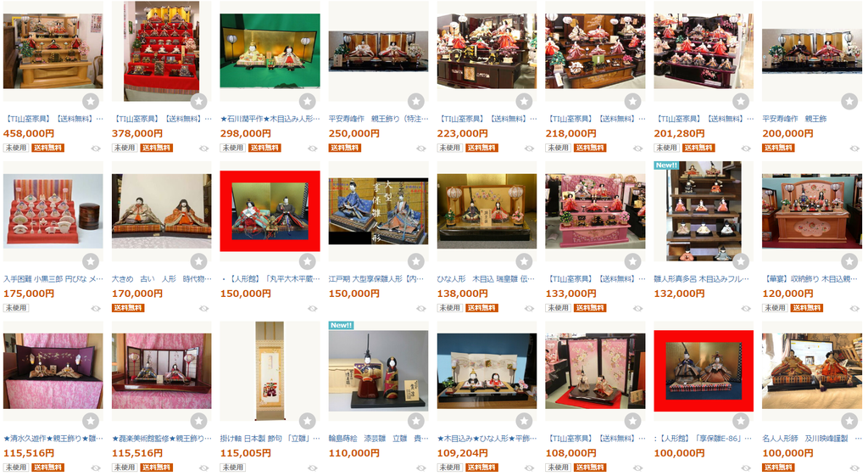The height and width of the screenshot is (476, 868).
Task: Open the 250,000円 平安寿峰作 親王飾り title link
Action: (x=378, y=119)
